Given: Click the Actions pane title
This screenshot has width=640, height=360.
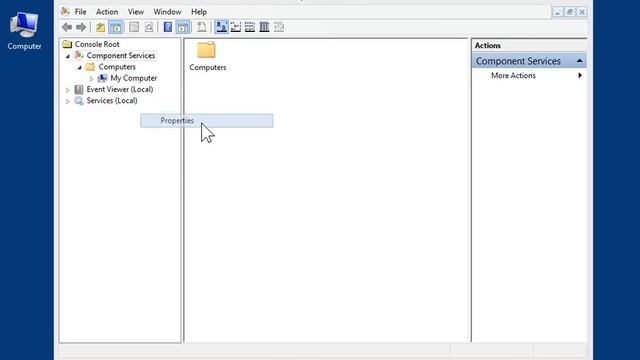Looking at the screenshot, I should [487, 45].
